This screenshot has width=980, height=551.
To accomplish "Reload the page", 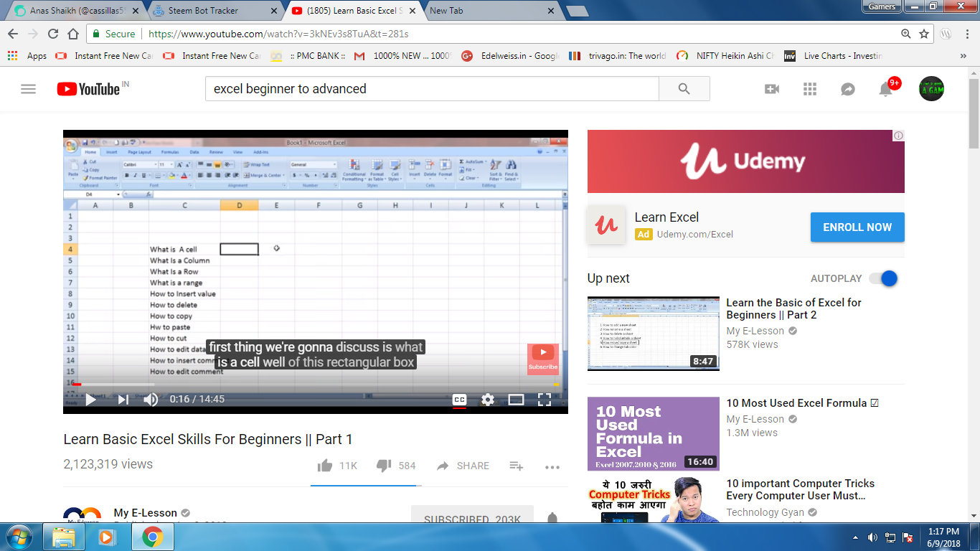I will tap(53, 34).
